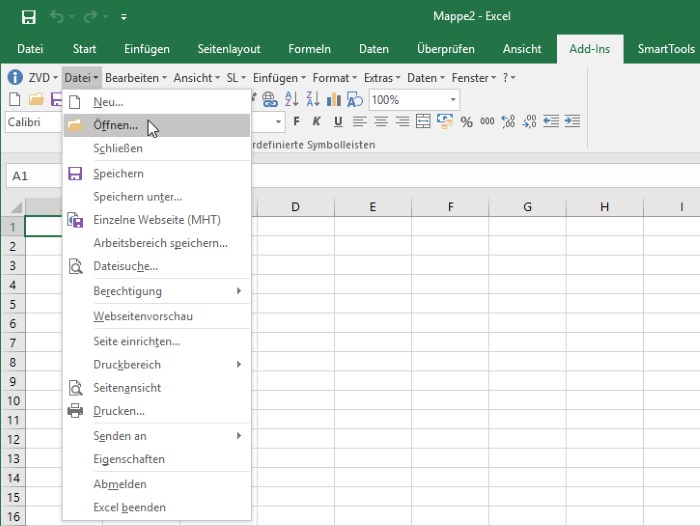Image resolution: width=700 pixels, height=526 pixels.
Task: Switch to the Start ribbon tab
Action: tap(84, 49)
